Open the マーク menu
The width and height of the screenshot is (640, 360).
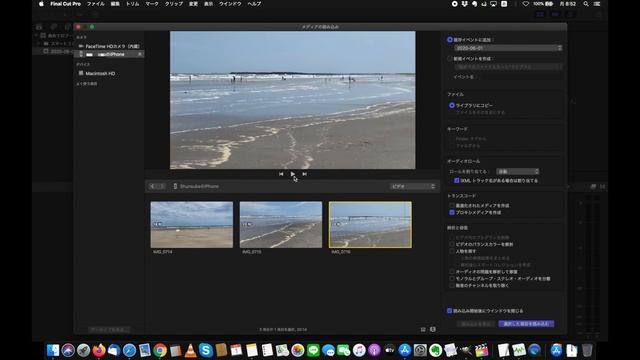tap(152, 4)
